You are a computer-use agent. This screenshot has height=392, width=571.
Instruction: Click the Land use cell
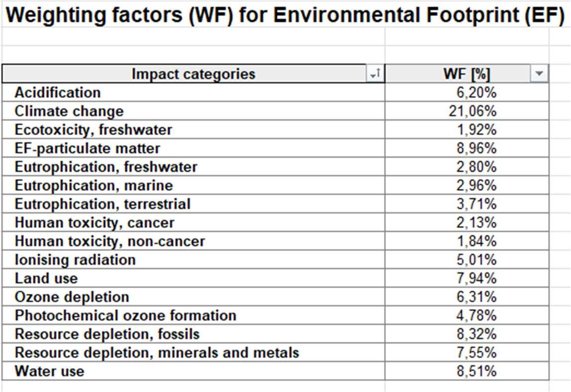pos(193,278)
